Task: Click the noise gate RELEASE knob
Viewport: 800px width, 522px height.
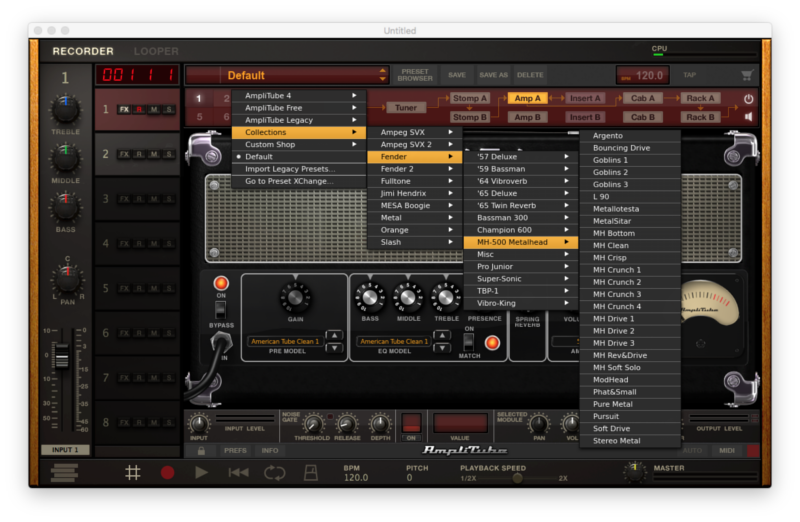Action: click(x=346, y=425)
